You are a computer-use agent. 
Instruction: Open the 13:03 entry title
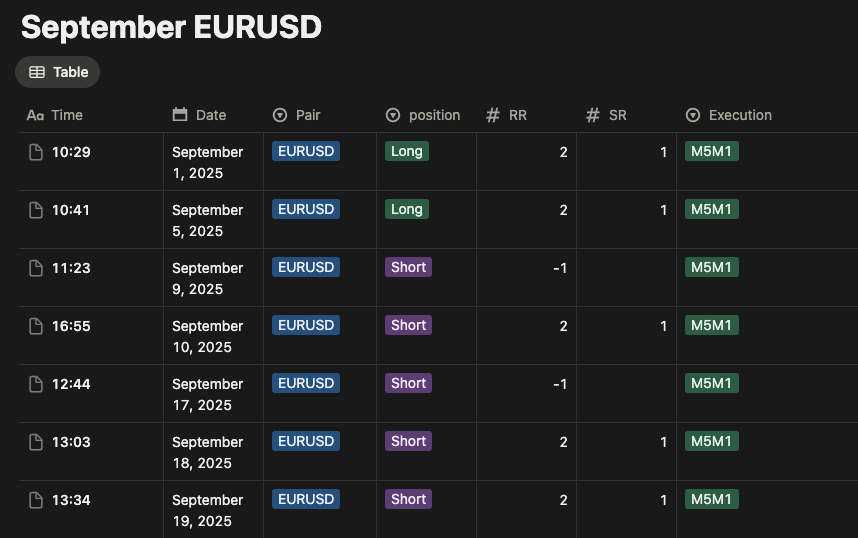[71, 442]
